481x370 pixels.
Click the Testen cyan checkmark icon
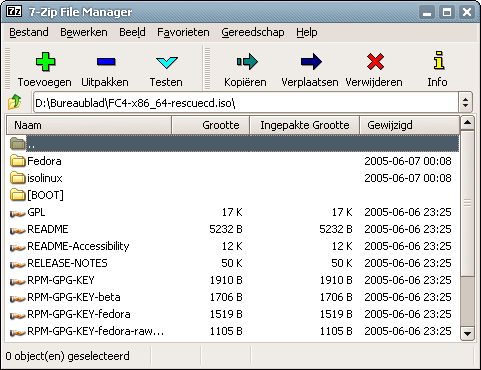tap(167, 62)
